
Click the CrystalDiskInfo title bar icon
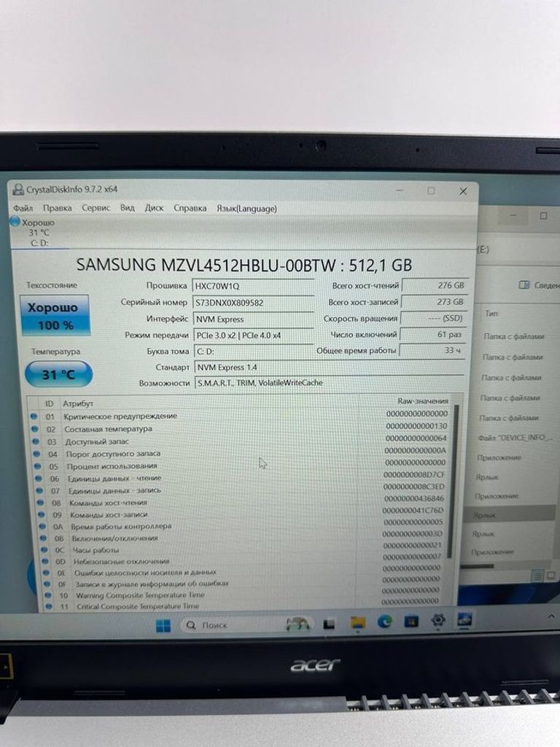point(18,190)
